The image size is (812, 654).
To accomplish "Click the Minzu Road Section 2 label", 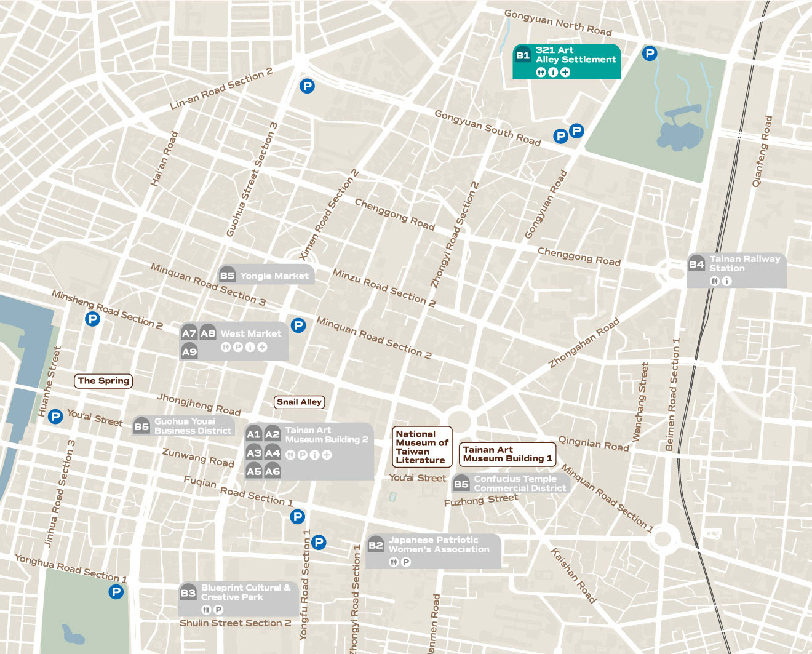I will click(384, 287).
